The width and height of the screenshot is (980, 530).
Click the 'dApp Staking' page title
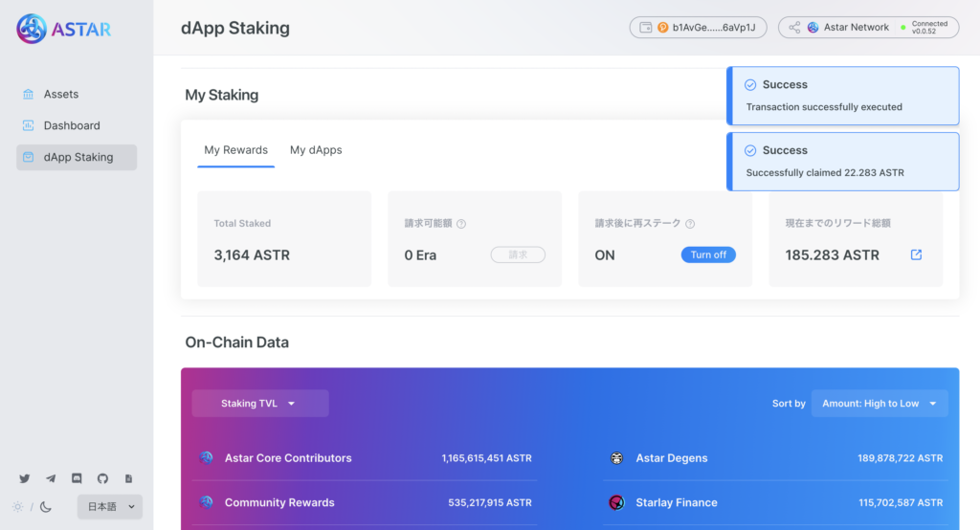pyautogui.click(x=235, y=28)
